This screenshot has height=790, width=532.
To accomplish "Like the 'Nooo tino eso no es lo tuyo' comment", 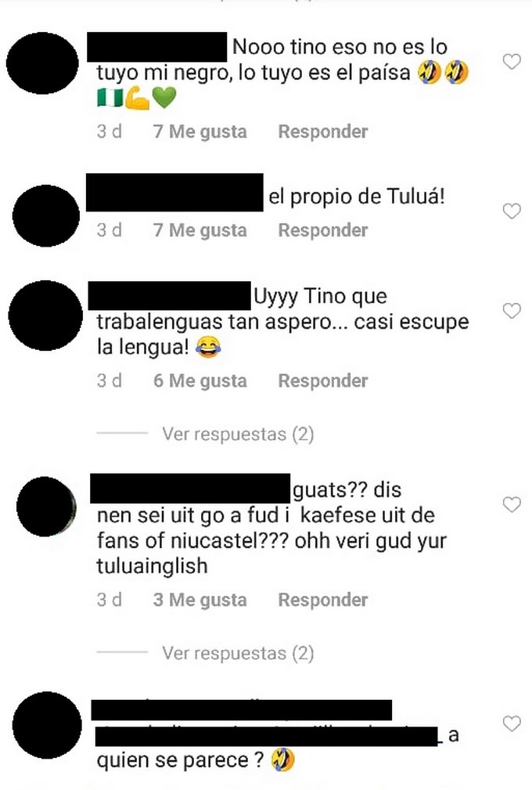I will click(x=512, y=62).
